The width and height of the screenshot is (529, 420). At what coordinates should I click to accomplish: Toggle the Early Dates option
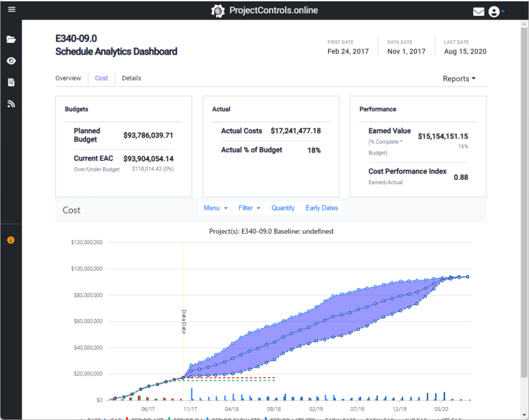(322, 208)
